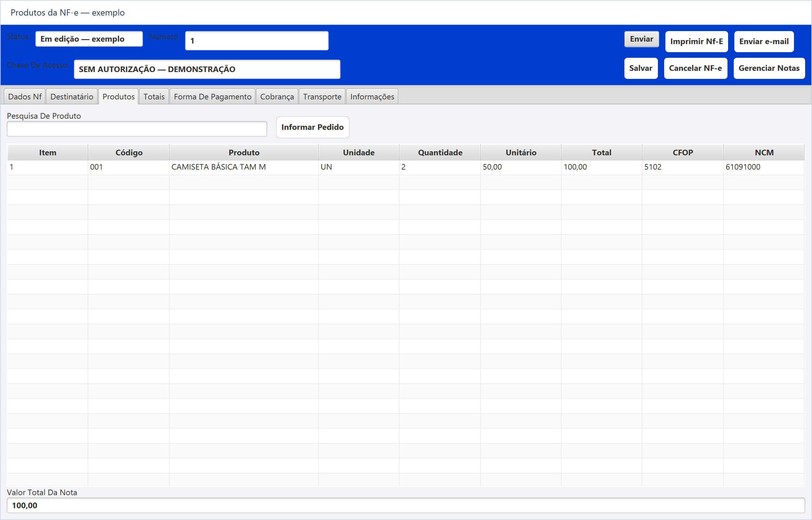Select row CAMISETA BÁSICA TAM M
Screen dimensions: 812x520
coord(405,167)
